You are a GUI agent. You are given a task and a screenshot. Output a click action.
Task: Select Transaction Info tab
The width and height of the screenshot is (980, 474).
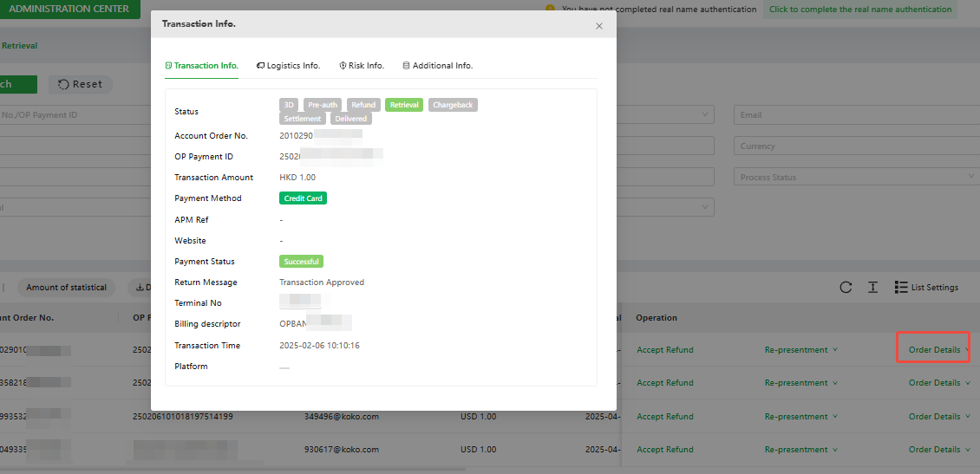tap(201, 66)
